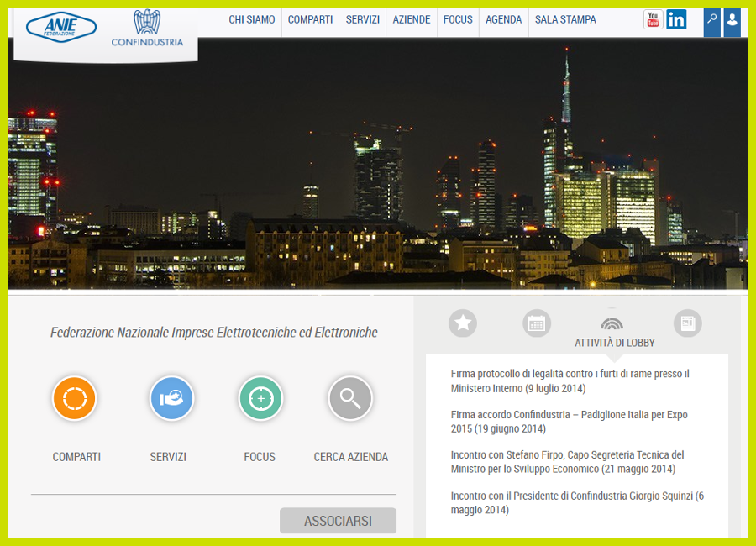This screenshot has height=546, width=756.
Task: Click the ANIE Federazione logo
Action: (x=61, y=28)
